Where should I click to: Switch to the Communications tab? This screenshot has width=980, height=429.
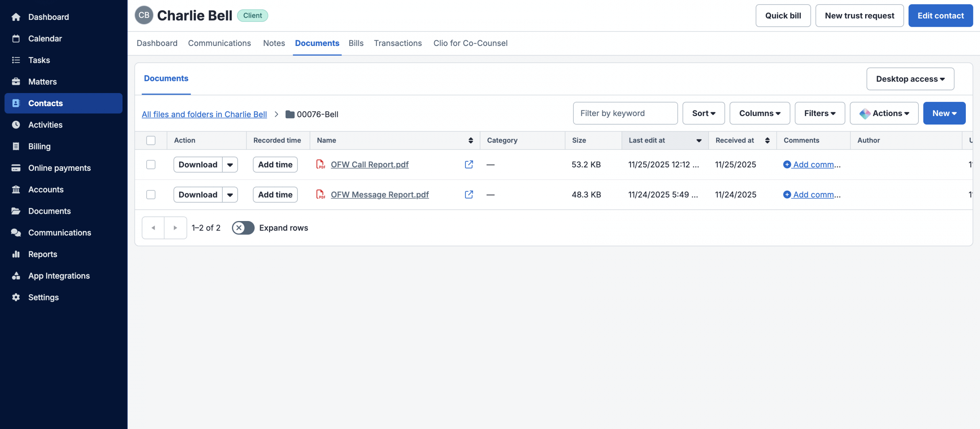pos(219,43)
